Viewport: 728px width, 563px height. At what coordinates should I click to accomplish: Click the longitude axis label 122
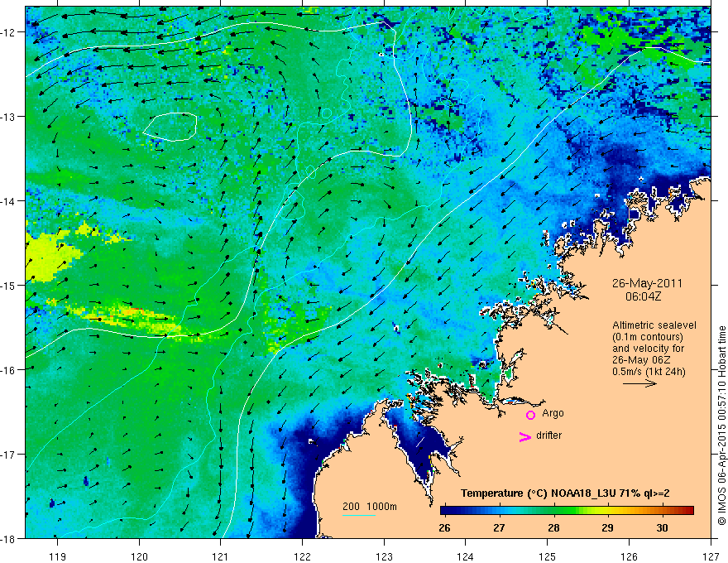click(302, 556)
